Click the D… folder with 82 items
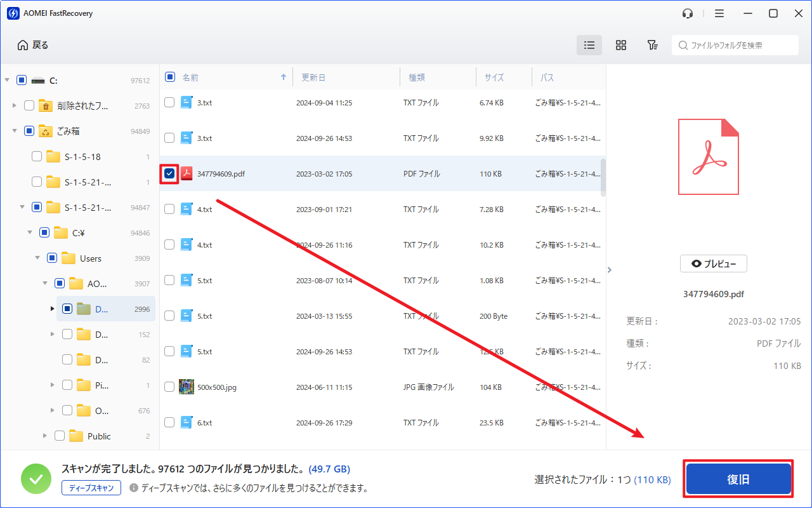 (x=101, y=360)
